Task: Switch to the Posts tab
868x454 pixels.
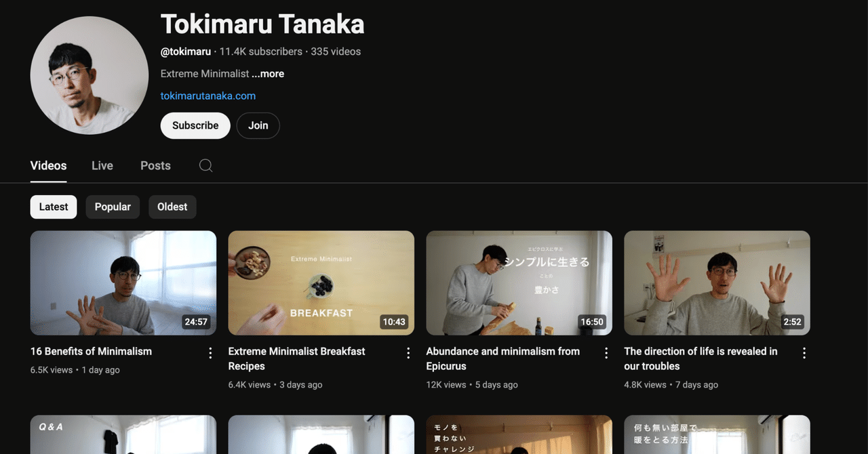Action: pos(155,165)
